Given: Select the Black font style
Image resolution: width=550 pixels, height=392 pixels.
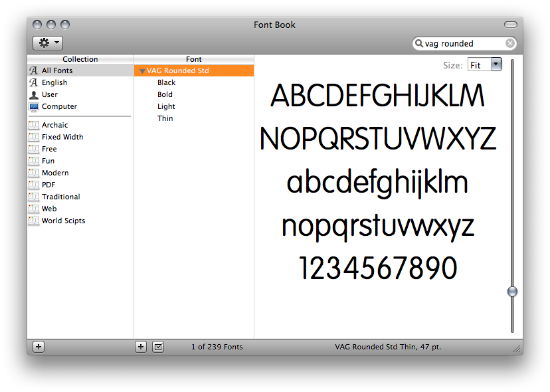Looking at the screenshot, I should point(166,82).
